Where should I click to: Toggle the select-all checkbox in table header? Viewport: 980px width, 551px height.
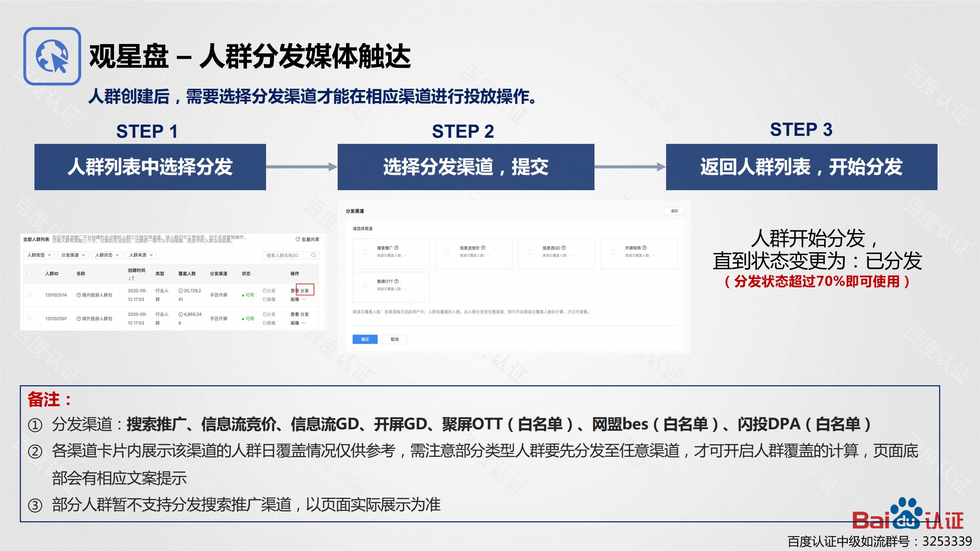29,274
